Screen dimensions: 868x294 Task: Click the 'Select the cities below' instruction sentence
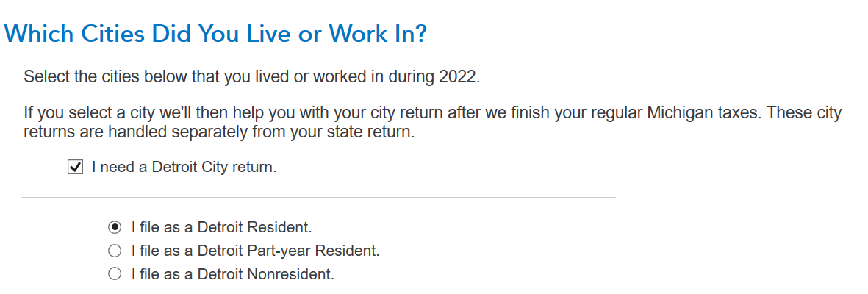tap(251, 76)
